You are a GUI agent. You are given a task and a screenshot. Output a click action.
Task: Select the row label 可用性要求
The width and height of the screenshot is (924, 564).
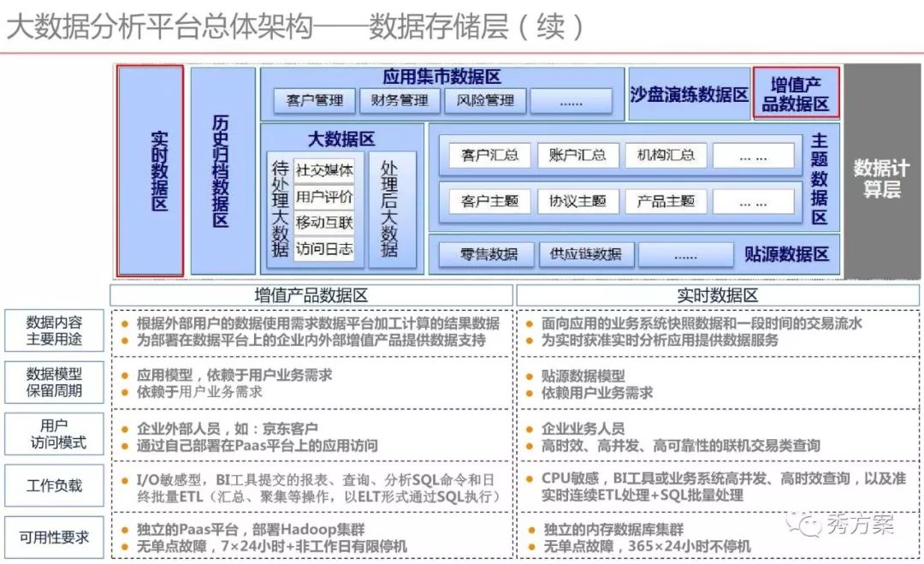point(54,537)
